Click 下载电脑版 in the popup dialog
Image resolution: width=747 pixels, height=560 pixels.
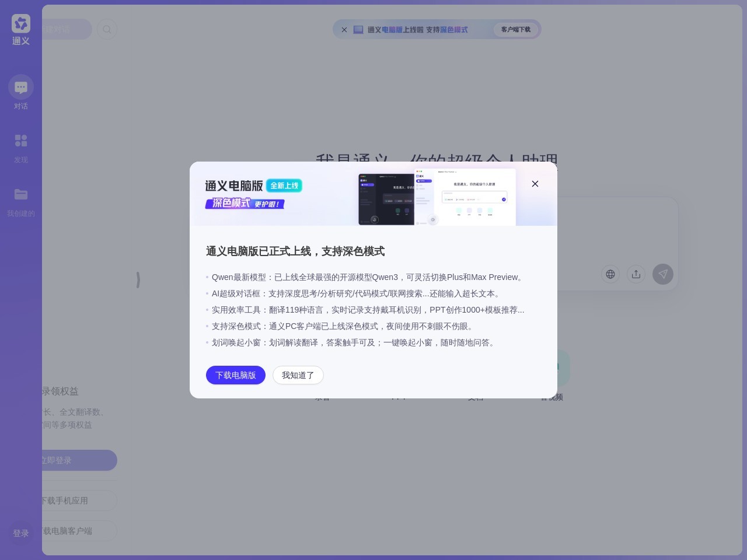tap(236, 375)
